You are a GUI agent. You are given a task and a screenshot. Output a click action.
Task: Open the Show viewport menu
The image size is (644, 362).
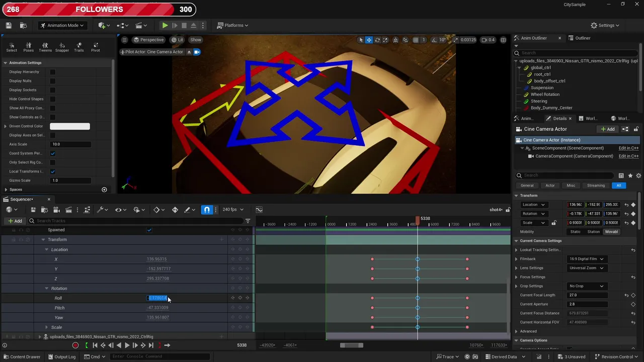(196, 40)
